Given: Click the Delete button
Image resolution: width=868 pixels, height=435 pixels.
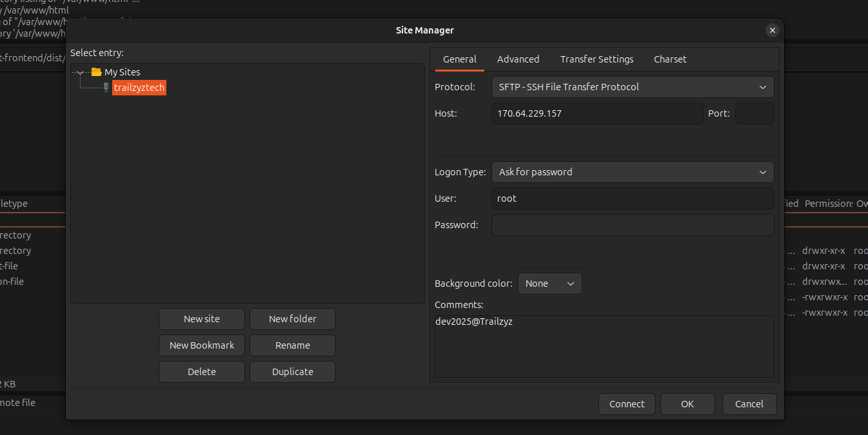Looking at the screenshot, I should click(202, 372).
